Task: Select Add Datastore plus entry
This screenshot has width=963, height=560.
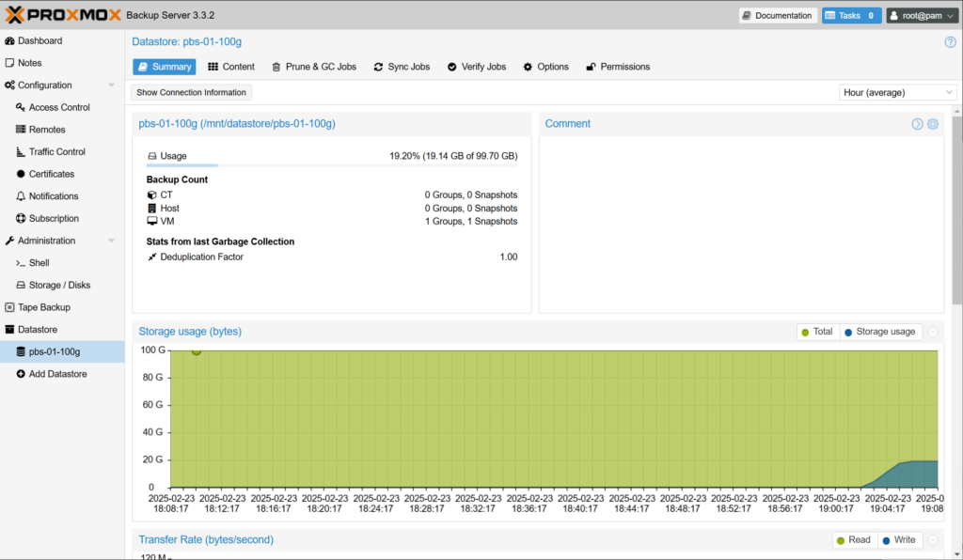Action: point(57,374)
